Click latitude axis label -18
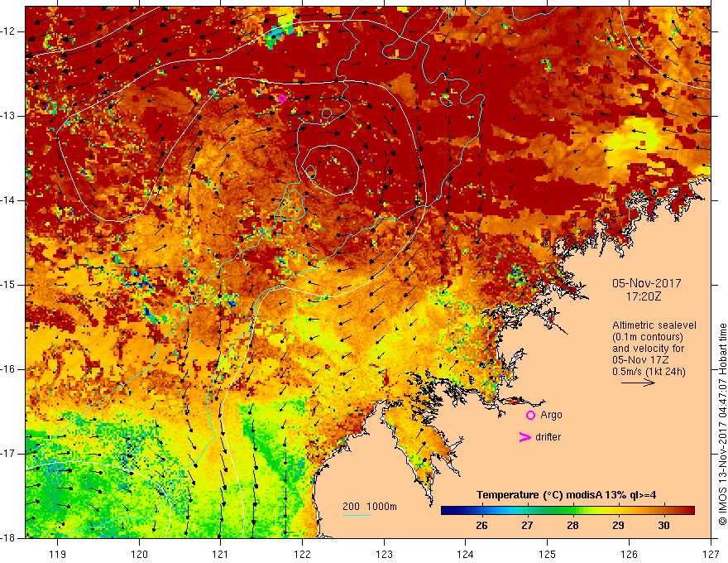Viewport: 728px width, 563px height. (x=9, y=538)
